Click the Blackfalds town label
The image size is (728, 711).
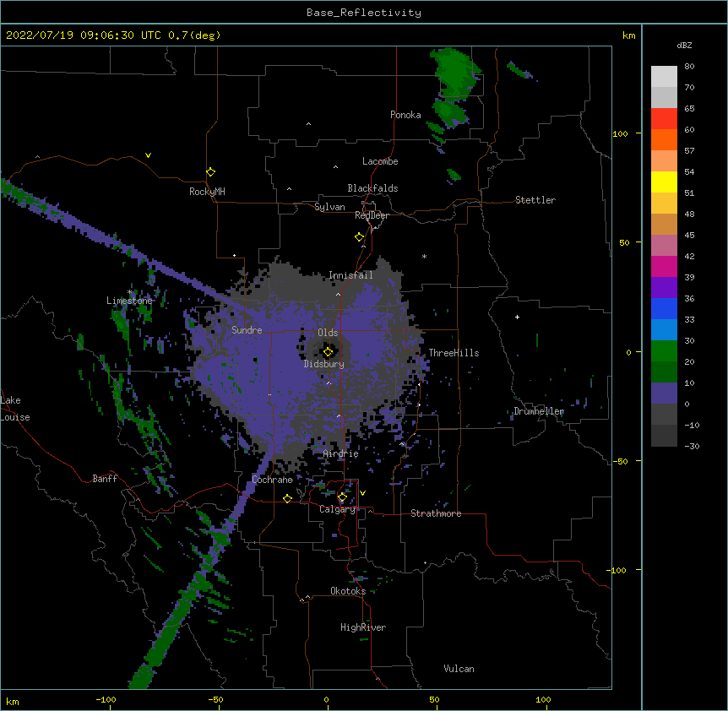click(372, 188)
